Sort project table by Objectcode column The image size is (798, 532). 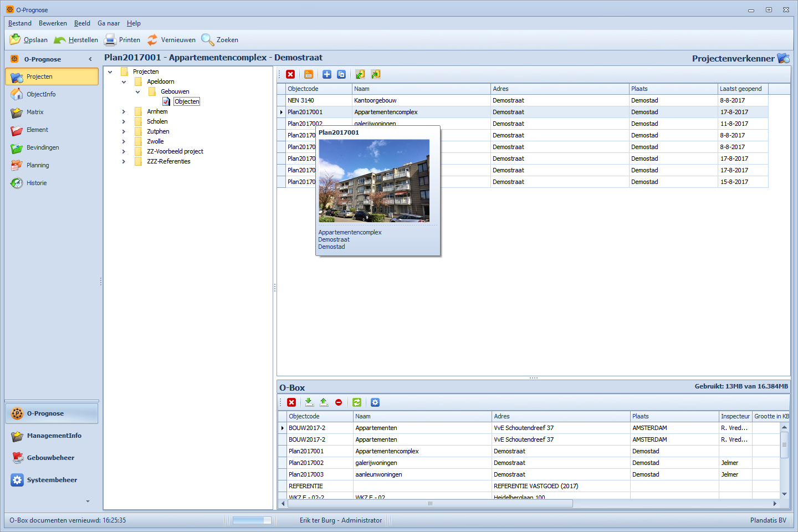[319, 89]
